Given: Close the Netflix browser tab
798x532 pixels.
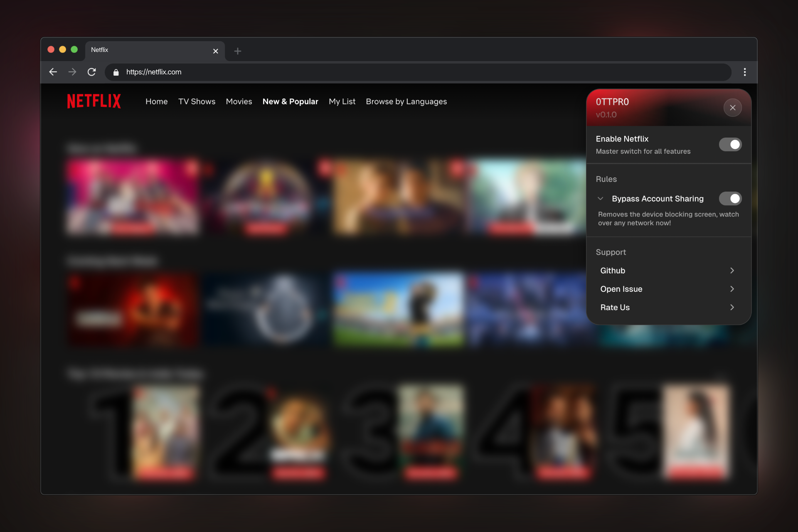Looking at the screenshot, I should 215,51.
